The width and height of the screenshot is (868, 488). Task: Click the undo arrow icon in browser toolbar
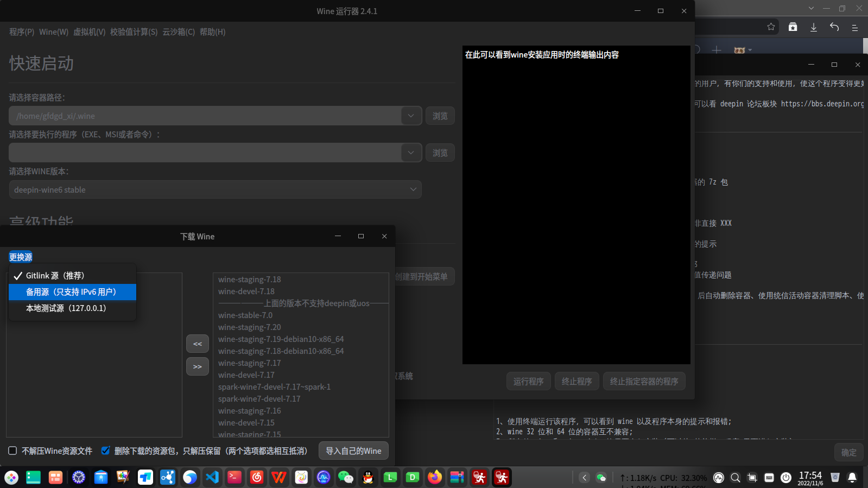[834, 27]
